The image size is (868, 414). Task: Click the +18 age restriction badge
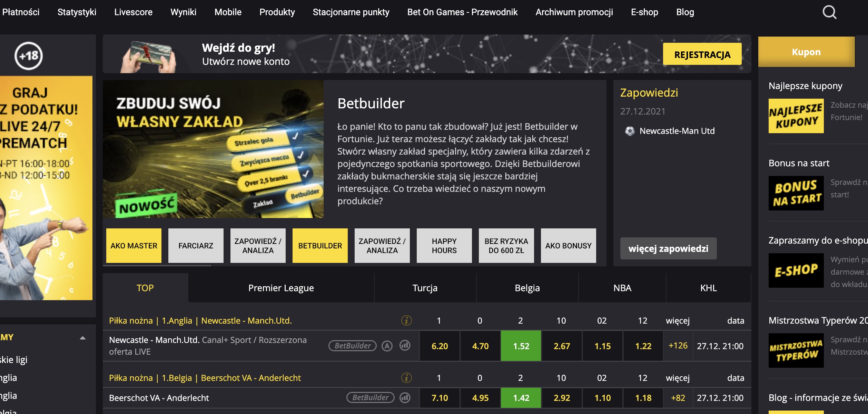tap(29, 56)
